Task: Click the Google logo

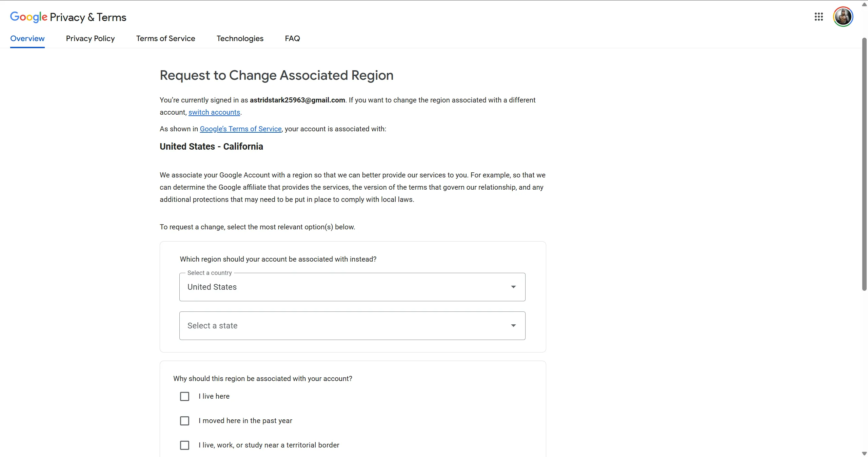Action: coord(28,17)
